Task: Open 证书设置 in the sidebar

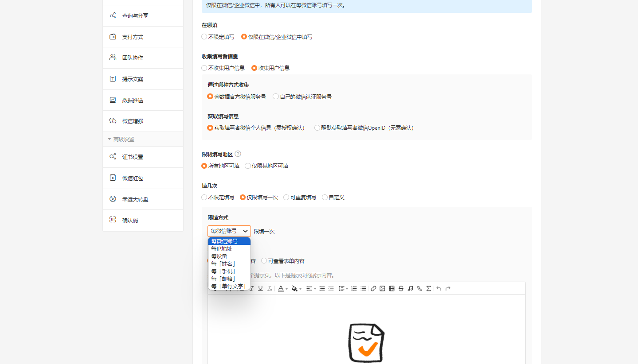Action: pyautogui.click(x=143, y=157)
